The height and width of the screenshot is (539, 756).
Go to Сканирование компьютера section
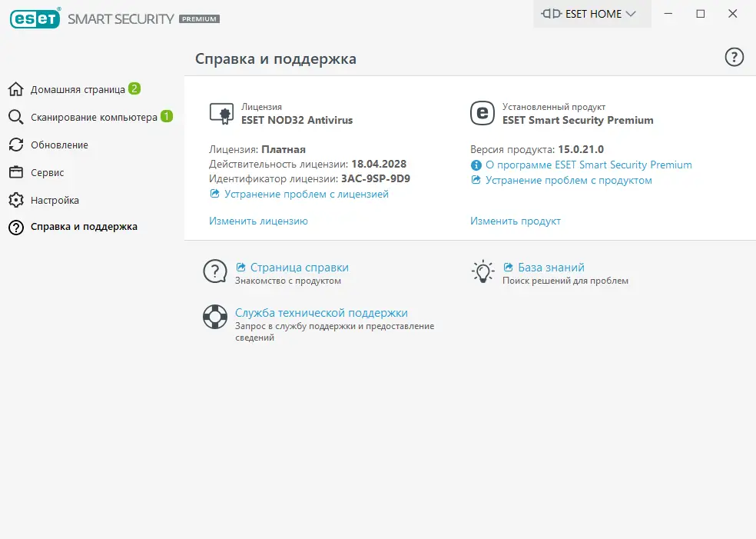click(x=94, y=117)
